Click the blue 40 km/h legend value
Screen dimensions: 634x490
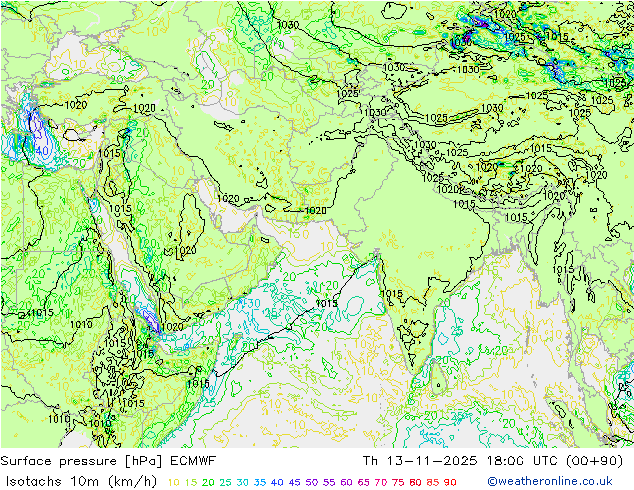(x=277, y=482)
